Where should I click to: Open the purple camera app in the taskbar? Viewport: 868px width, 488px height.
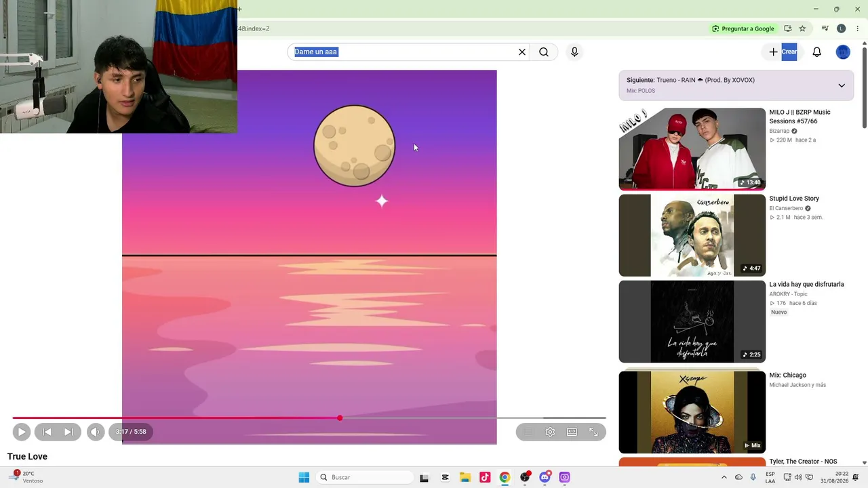tap(564, 477)
